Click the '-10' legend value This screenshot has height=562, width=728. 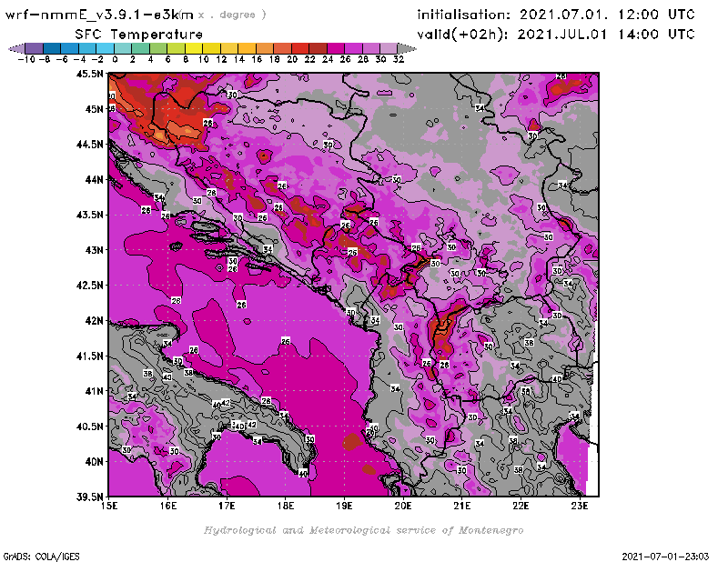[26, 59]
